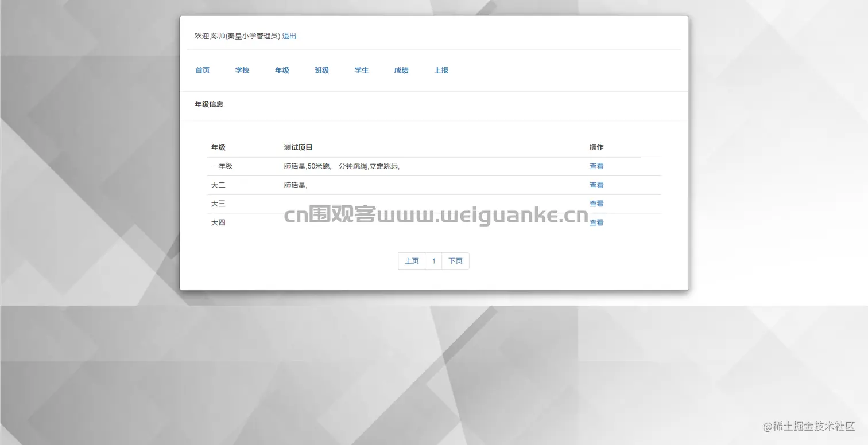Image resolution: width=868 pixels, height=445 pixels.
Task: Go to previous page with 上页
Action: coord(412,261)
